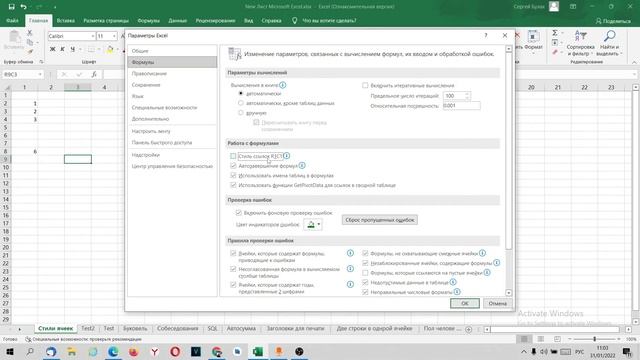Click Поделиться share button
The image size is (640, 360).
[613, 21]
